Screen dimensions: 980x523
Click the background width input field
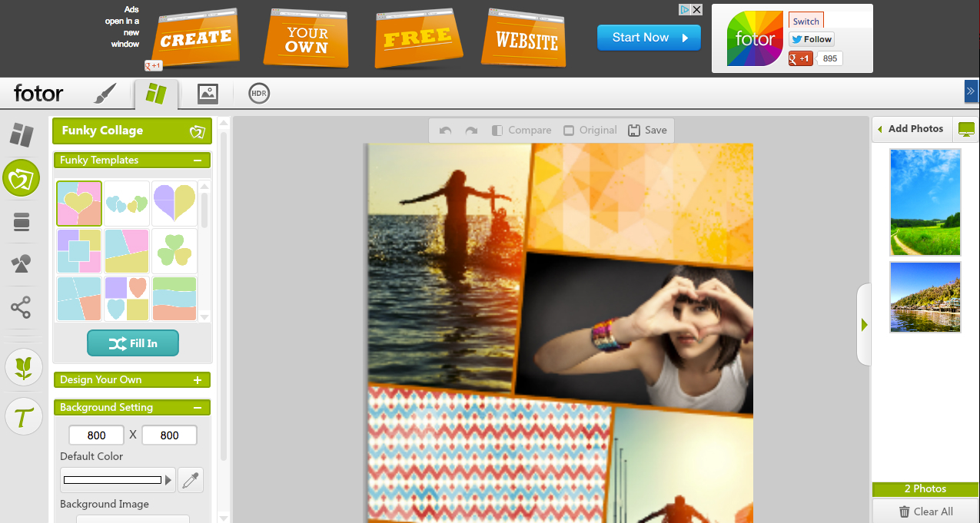click(x=96, y=435)
